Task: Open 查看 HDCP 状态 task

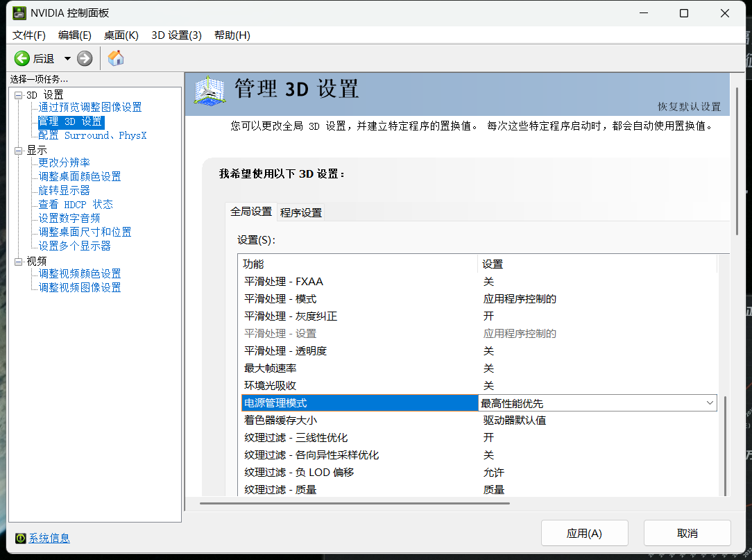Action: point(76,205)
